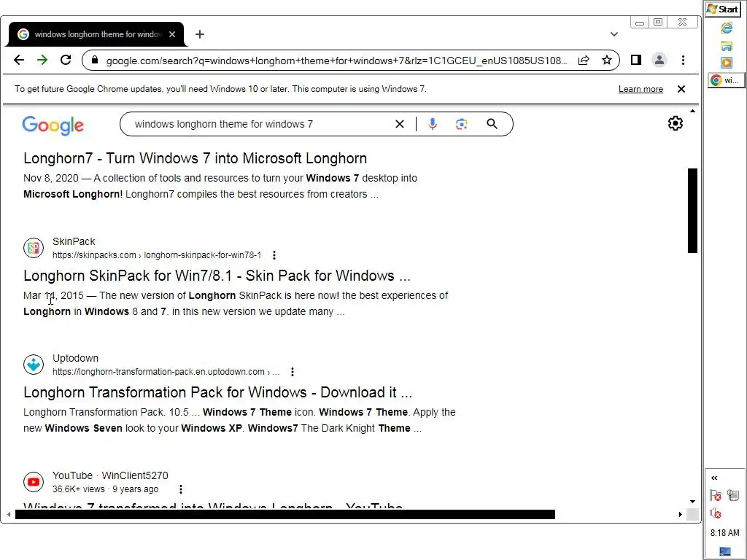Click the 36.6K+ views text
Viewport: 747px width, 560px height.
(x=79, y=489)
